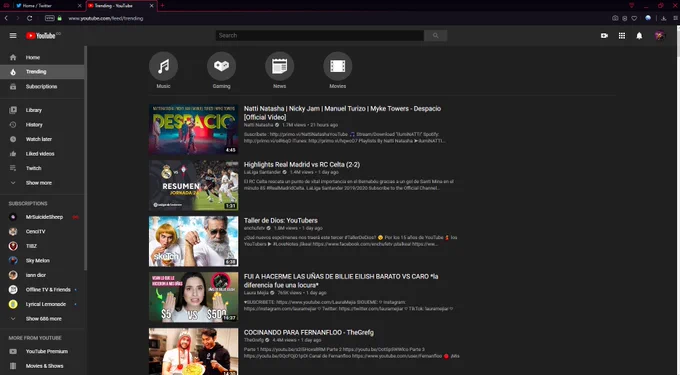The width and height of the screenshot is (680, 375).
Task: Play Cocinando para Fernanfloo thumbnail
Action: click(193, 352)
